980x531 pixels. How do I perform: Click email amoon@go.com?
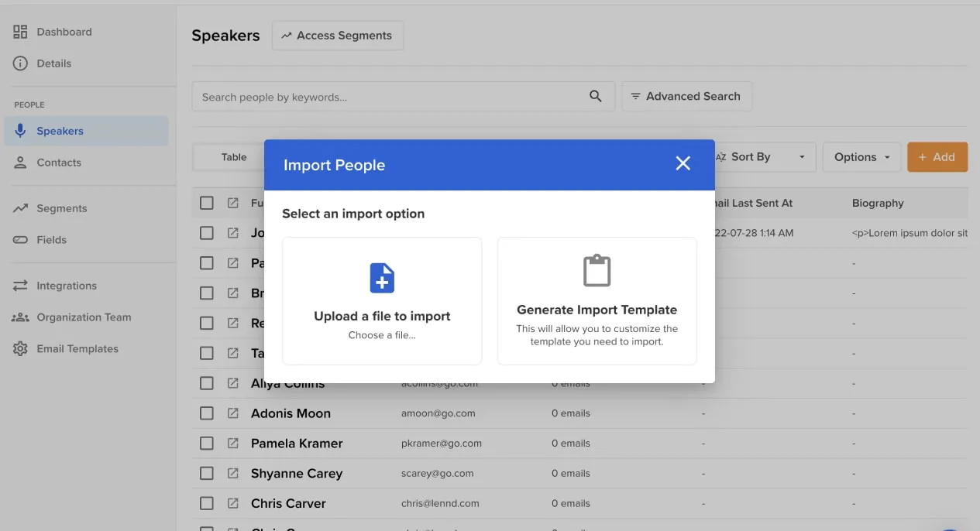(438, 413)
